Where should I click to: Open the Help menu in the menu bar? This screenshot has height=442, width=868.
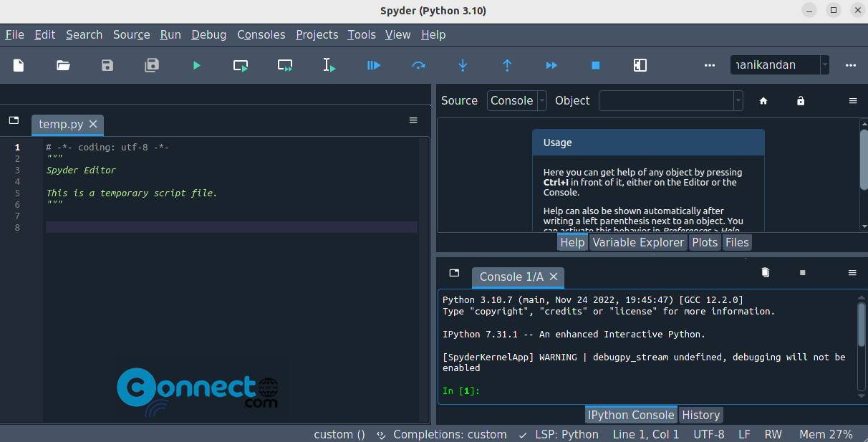click(433, 34)
